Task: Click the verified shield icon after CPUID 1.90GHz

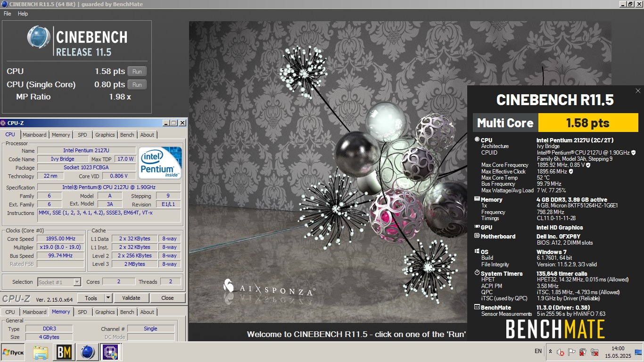Action: tap(633, 153)
